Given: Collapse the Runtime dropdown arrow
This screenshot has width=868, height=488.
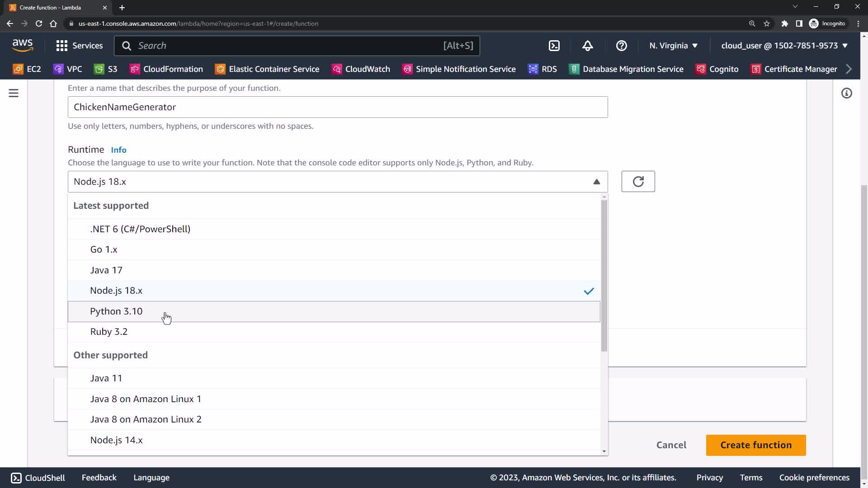Looking at the screenshot, I should coord(596,182).
